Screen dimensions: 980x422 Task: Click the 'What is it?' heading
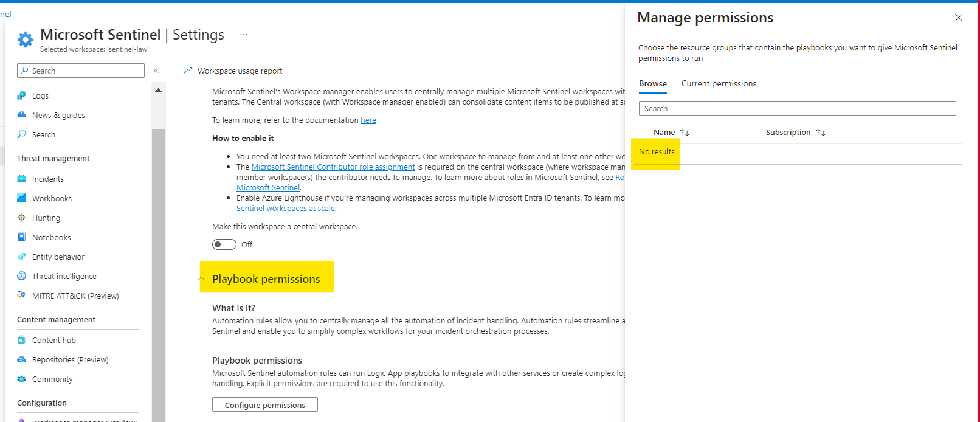233,308
